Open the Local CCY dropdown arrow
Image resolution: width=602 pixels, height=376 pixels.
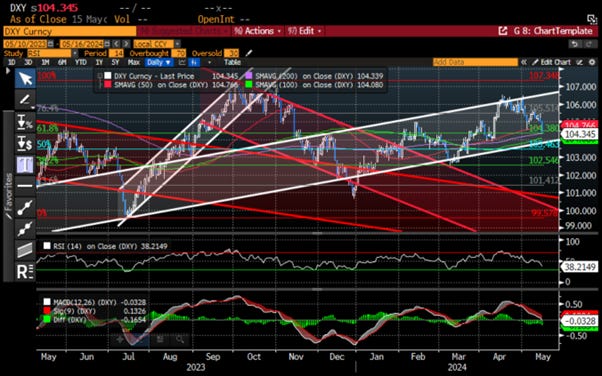177,44
